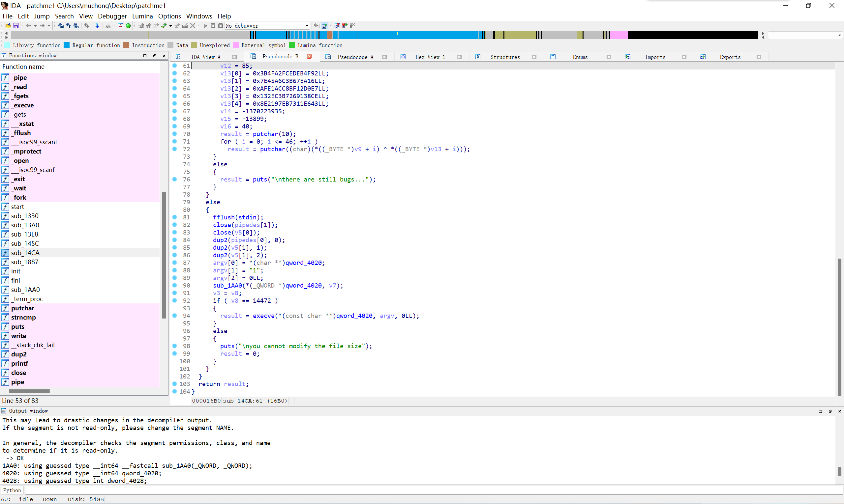Jump forward with the right arrow icon
844x504 pixels.
42,26
